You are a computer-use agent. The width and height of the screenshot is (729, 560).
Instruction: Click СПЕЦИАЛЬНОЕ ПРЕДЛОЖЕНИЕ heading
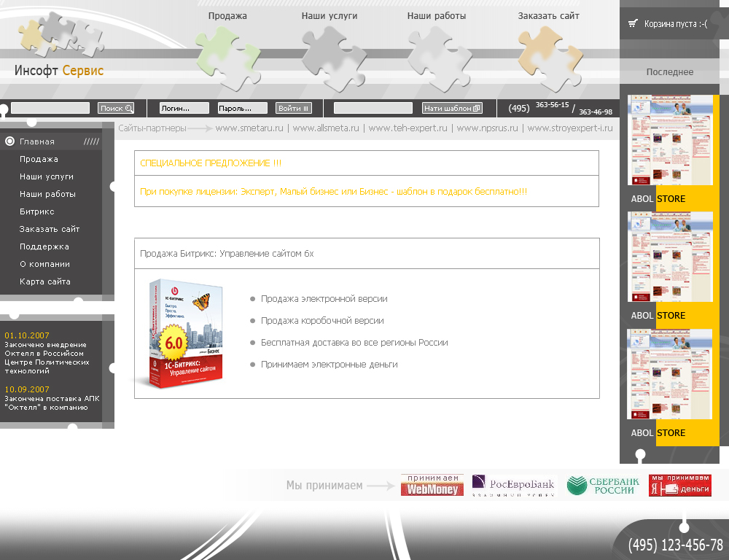[211, 163]
